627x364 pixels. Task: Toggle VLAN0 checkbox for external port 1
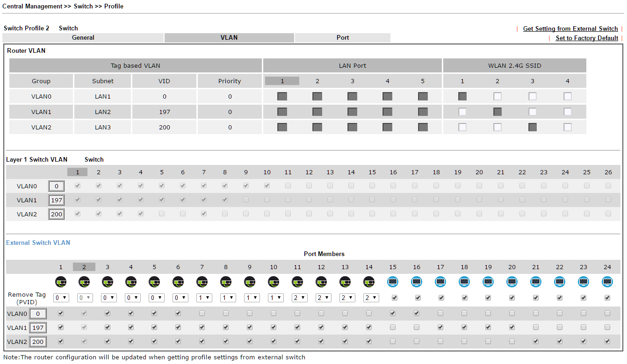click(x=61, y=313)
